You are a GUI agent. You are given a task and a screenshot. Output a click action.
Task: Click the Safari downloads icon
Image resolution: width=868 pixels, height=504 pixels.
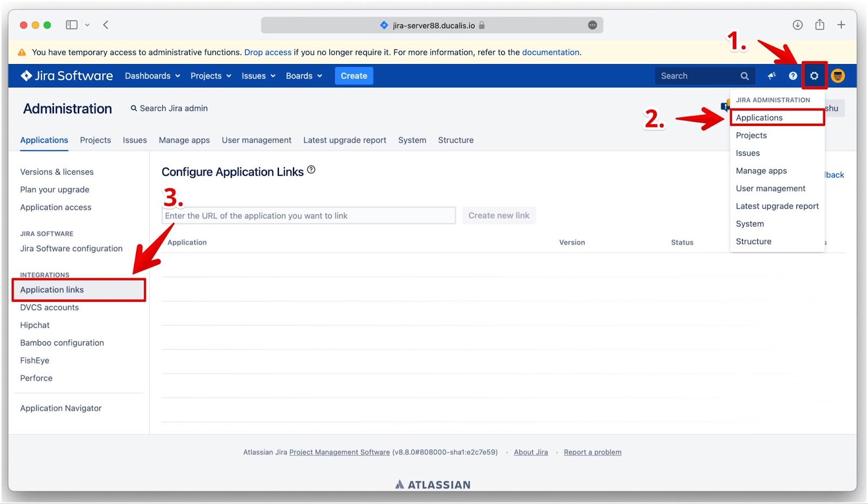click(797, 24)
